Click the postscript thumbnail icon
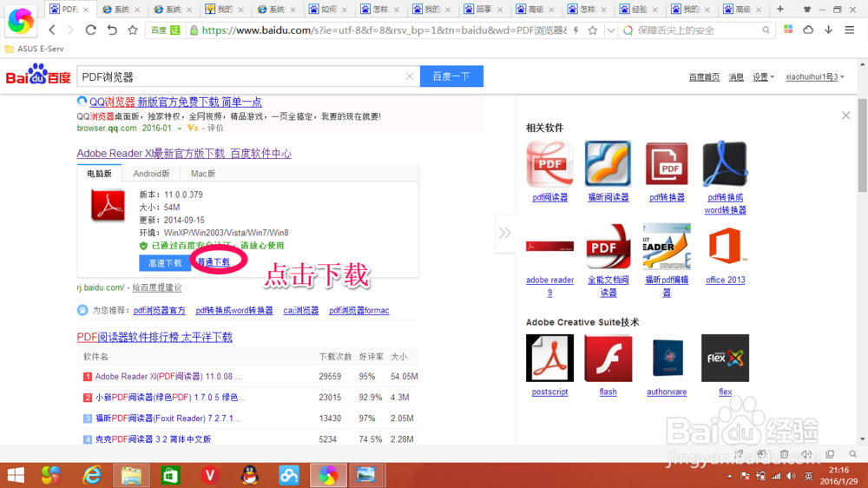This screenshot has width=868, height=488. pyautogui.click(x=549, y=358)
